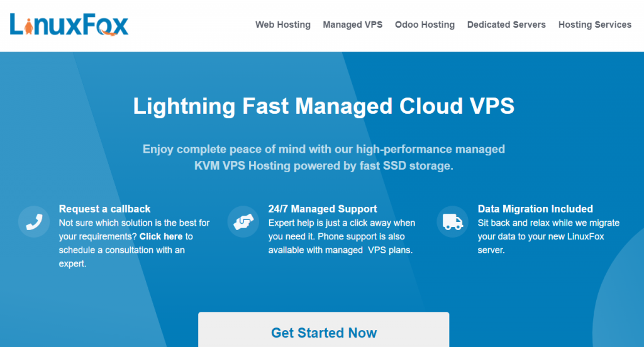Open Dedicated Servers navigation item
Screen dimensions: 644x347
[506, 25]
